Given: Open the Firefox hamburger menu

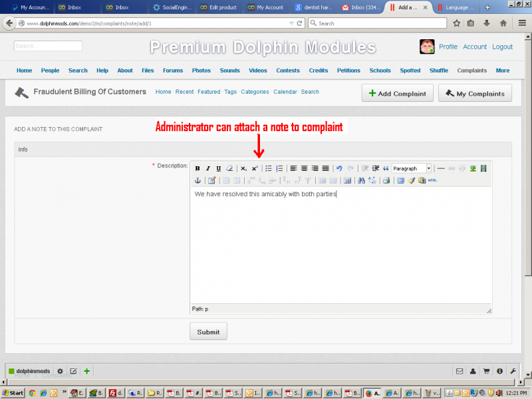Looking at the screenshot, I should (x=522, y=23).
